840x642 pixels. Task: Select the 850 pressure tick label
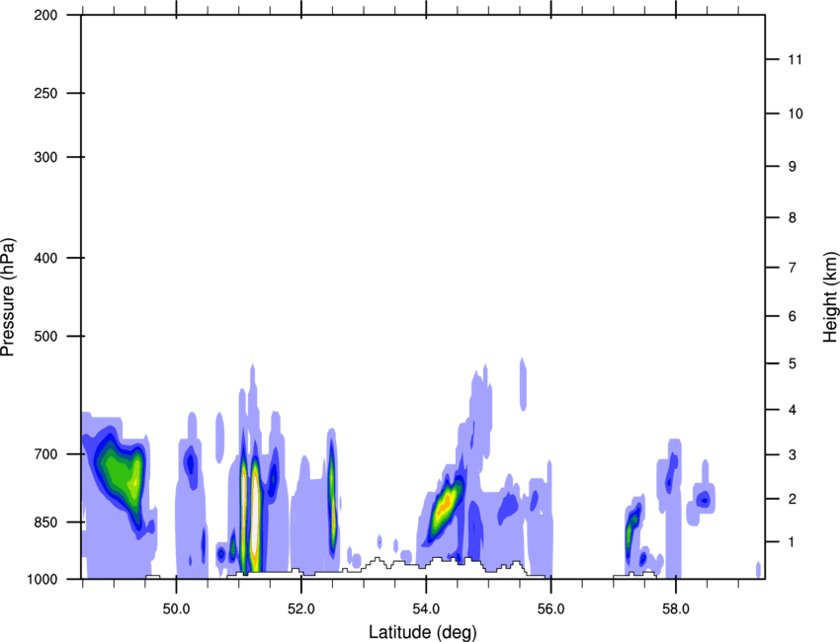pyautogui.click(x=45, y=522)
